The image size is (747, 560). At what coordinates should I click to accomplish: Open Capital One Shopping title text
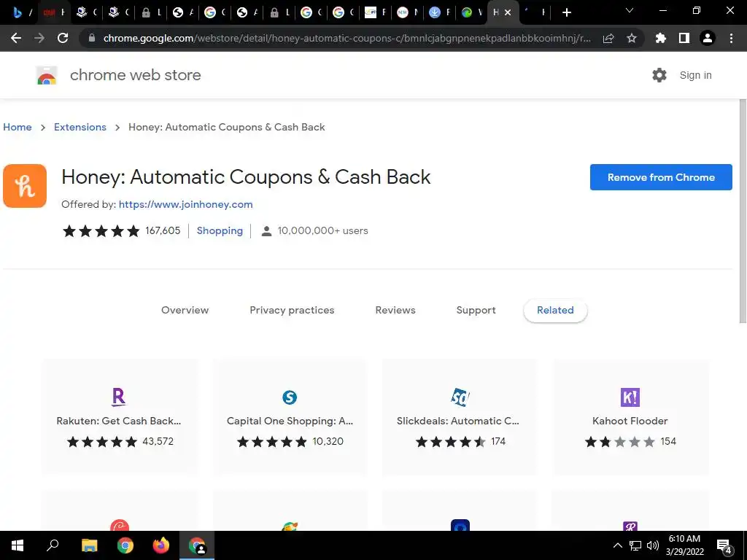tap(290, 421)
